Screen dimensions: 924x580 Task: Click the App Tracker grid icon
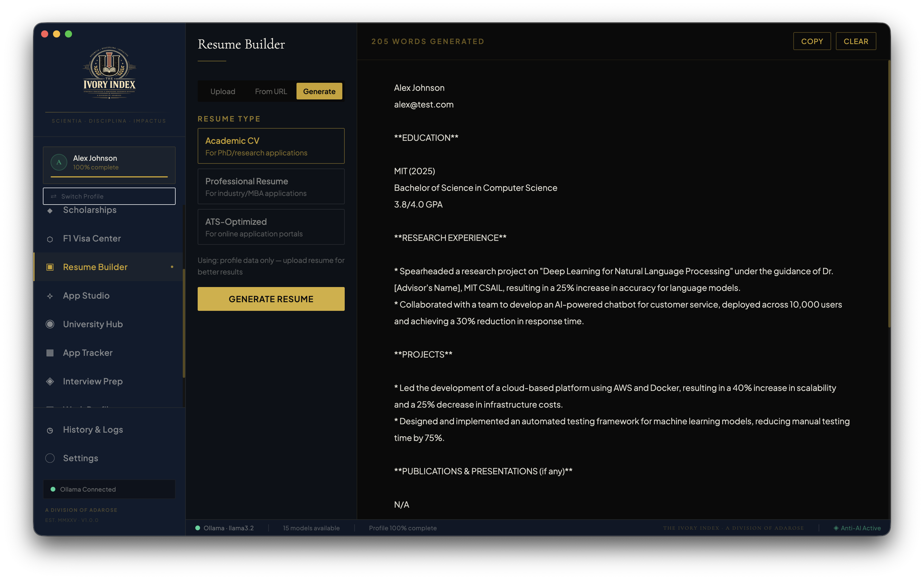click(50, 353)
